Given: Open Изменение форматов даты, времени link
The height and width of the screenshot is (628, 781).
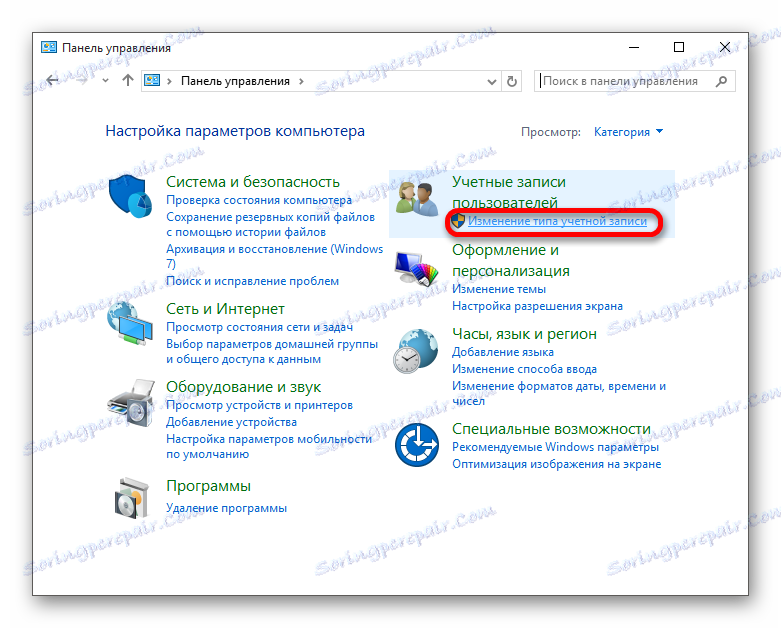Looking at the screenshot, I should click(x=559, y=393).
